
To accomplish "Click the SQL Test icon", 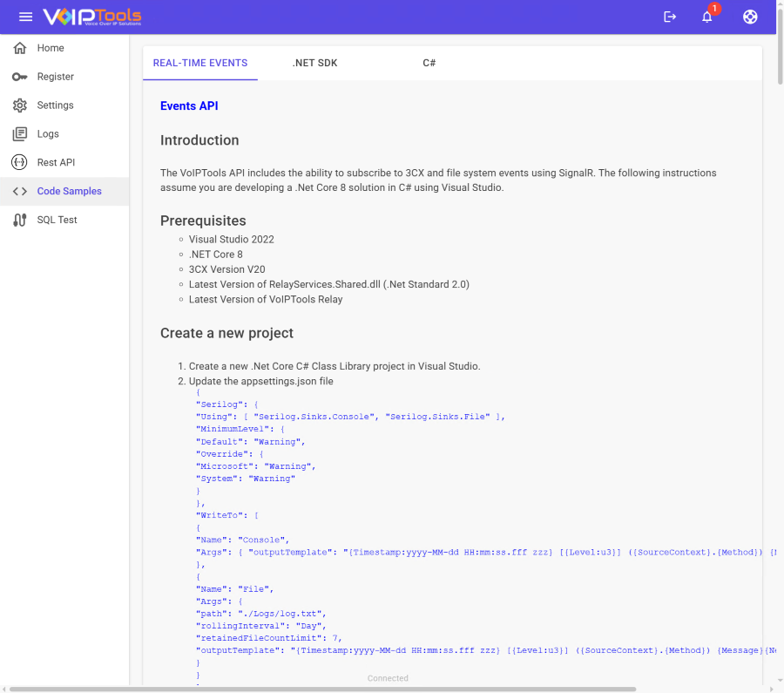I will coord(20,220).
